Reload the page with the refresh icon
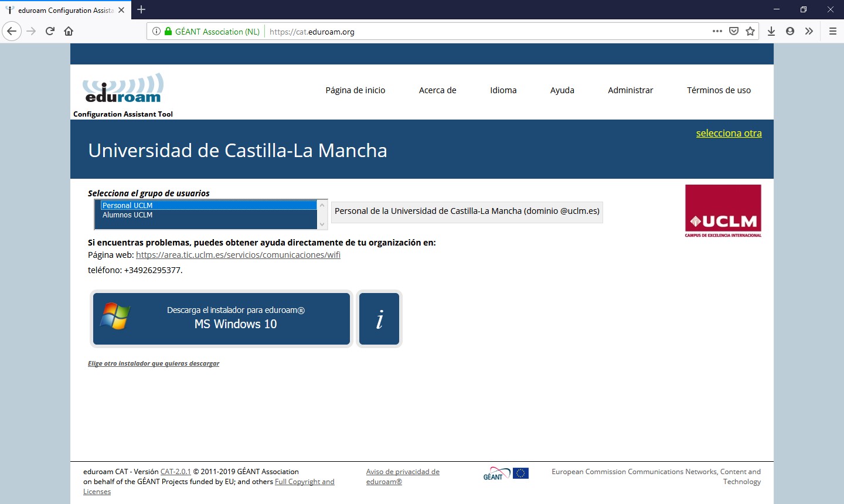The height and width of the screenshot is (504, 844). [50, 31]
